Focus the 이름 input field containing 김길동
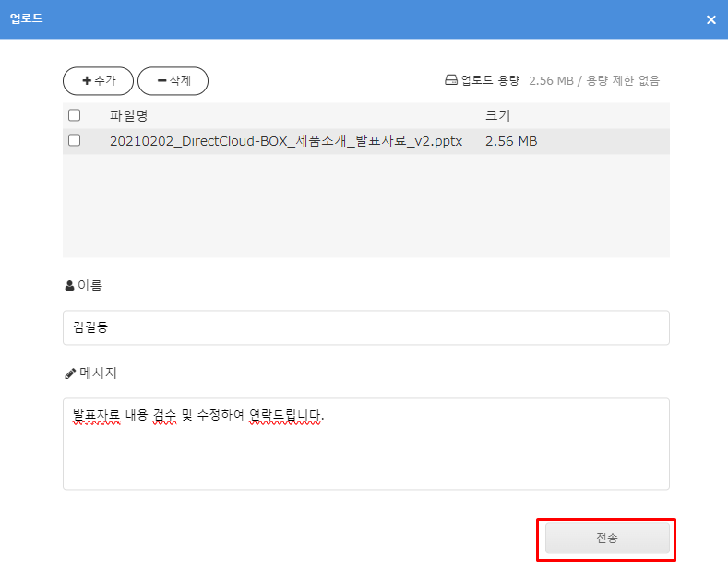728x569 pixels. click(x=365, y=327)
